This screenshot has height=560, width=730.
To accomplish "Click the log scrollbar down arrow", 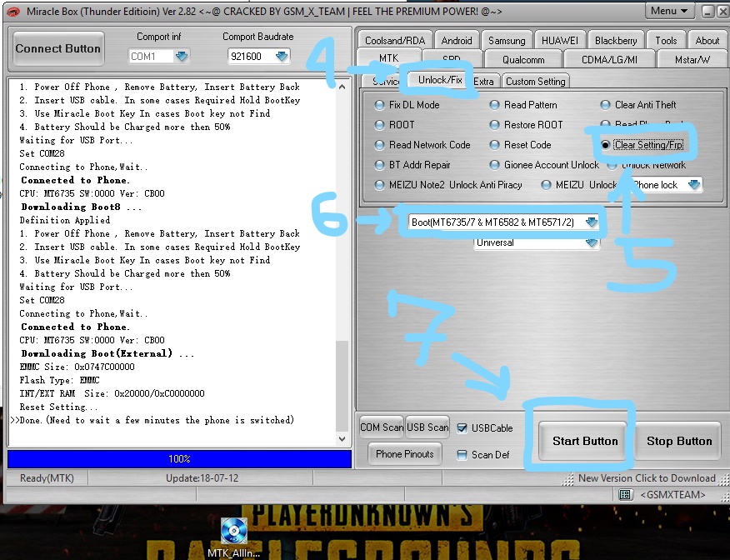I will coord(342,438).
